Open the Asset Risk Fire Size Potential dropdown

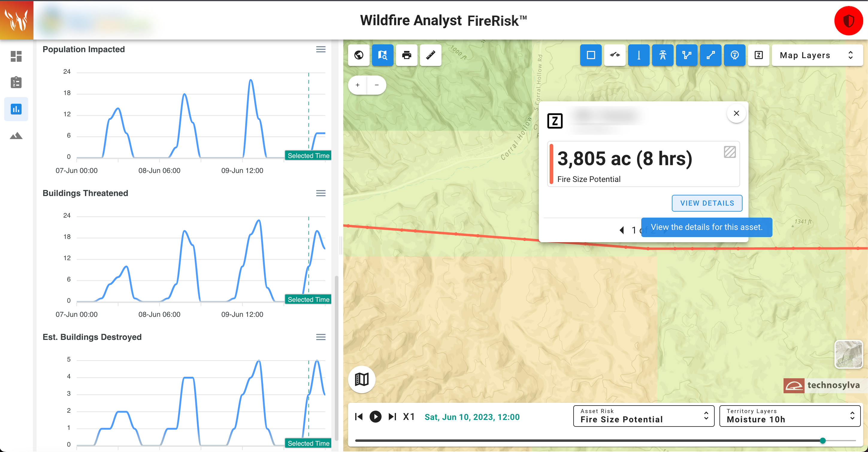click(x=643, y=416)
